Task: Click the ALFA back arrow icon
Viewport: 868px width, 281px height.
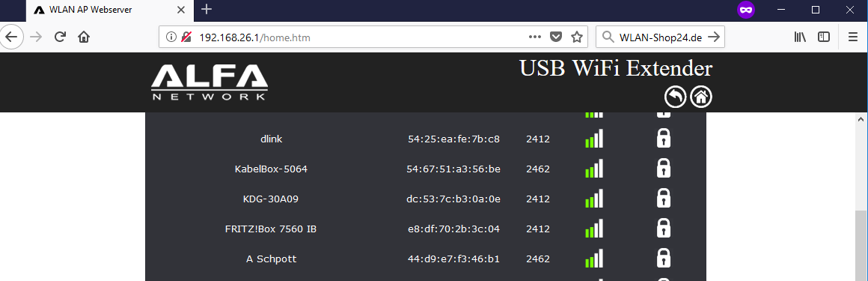Action: pyautogui.click(x=676, y=97)
